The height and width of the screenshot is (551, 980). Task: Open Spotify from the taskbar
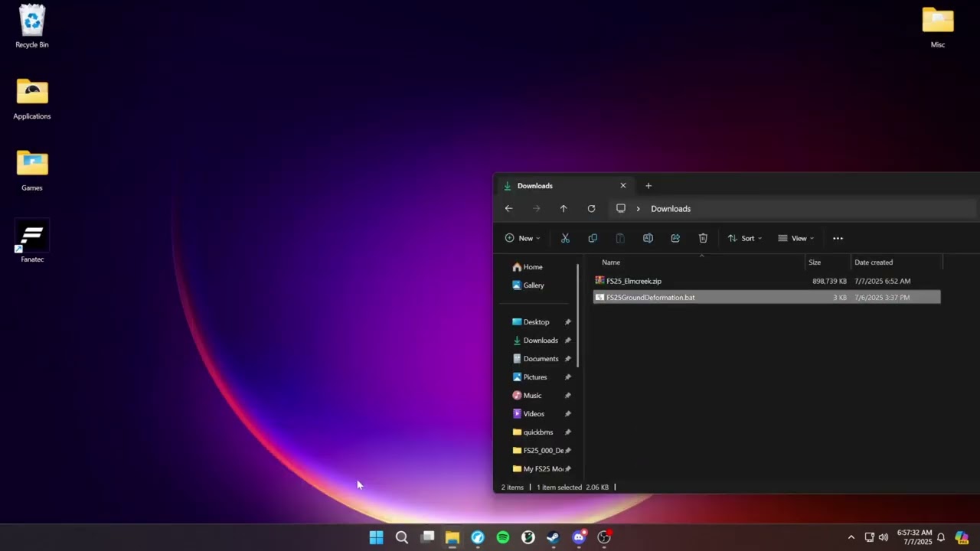pyautogui.click(x=503, y=537)
